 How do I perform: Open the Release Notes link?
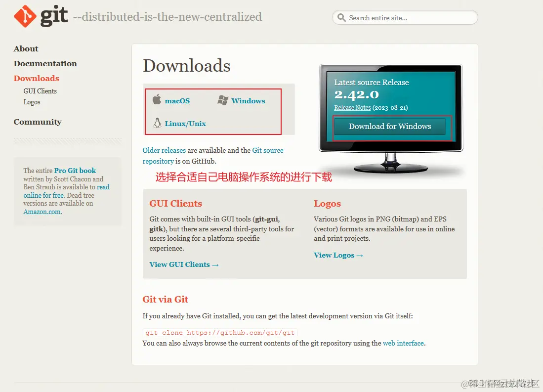coord(353,107)
